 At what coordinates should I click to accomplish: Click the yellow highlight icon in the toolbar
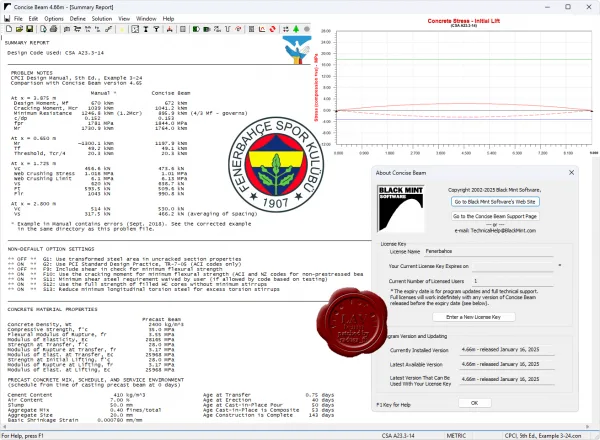pyautogui.click(x=122, y=29)
